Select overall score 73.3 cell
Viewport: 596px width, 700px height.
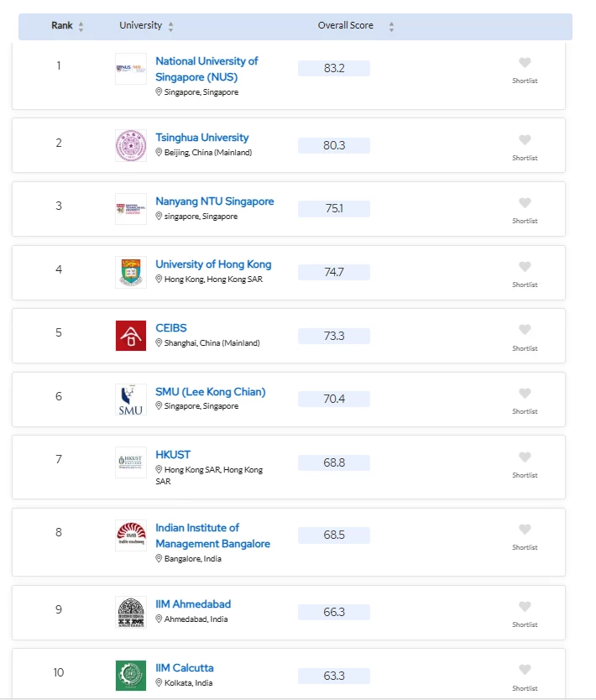tap(334, 336)
